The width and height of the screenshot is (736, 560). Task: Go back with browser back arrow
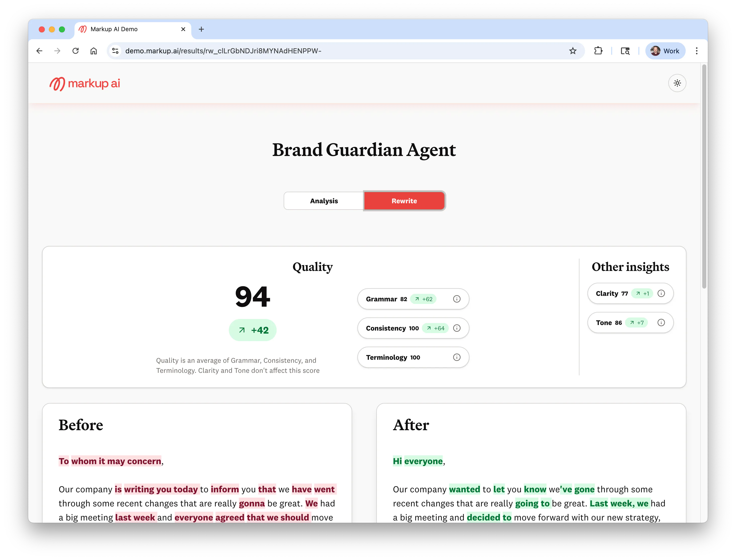tap(39, 51)
